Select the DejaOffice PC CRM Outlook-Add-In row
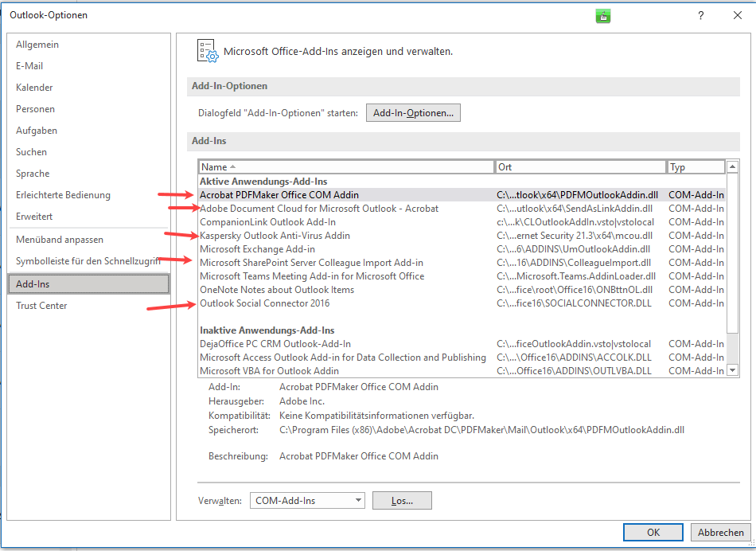This screenshot has width=756, height=551. pos(462,343)
